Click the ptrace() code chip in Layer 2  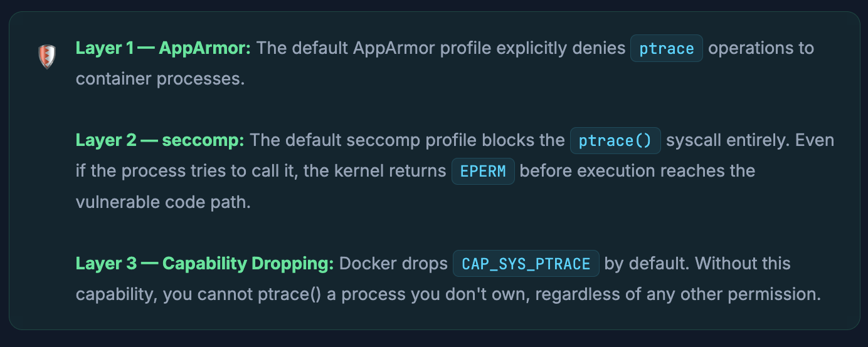[x=615, y=141]
